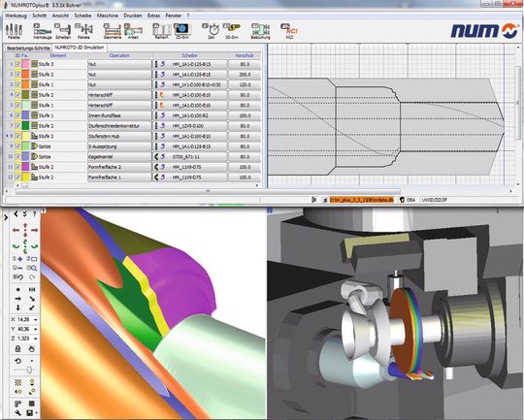Switch to Bearbeitungs-Schritte tab
The width and height of the screenshot is (524, 420).
(x=28, y=48)
